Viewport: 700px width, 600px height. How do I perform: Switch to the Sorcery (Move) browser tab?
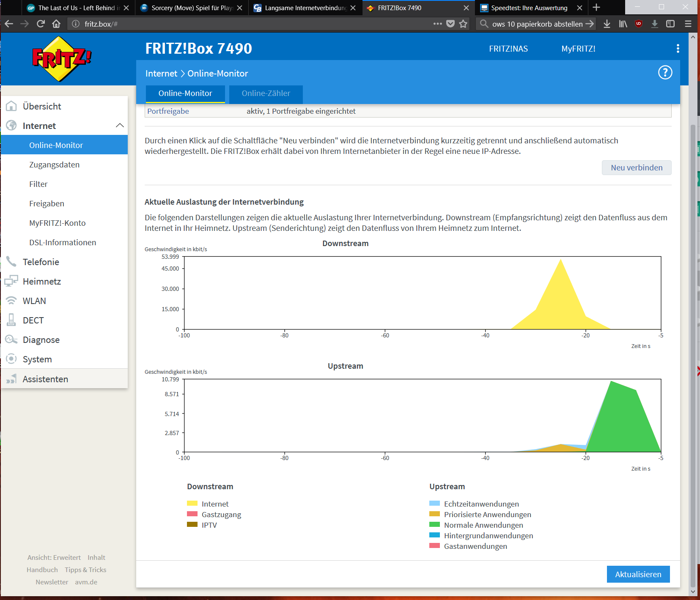[x=192, y=8]
